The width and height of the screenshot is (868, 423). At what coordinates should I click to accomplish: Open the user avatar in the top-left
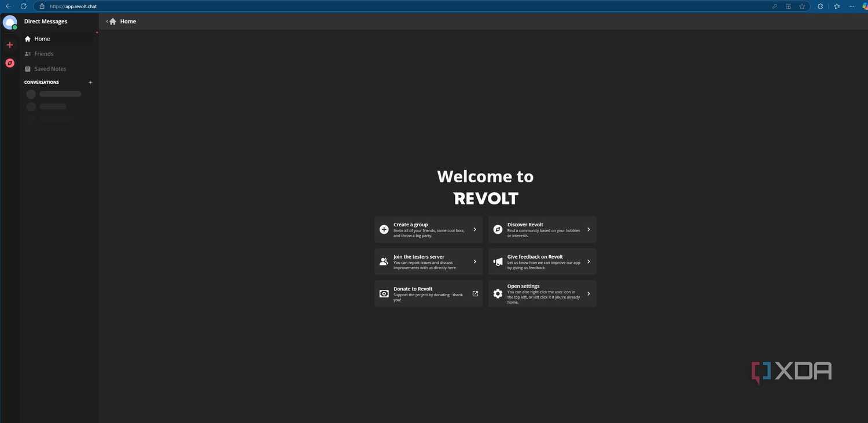[x=10, y=23]
